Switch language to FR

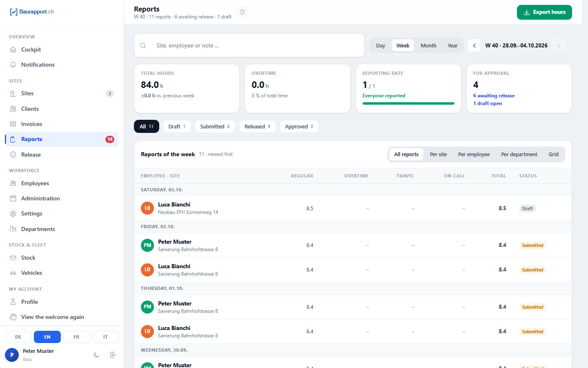pos(76,337)
